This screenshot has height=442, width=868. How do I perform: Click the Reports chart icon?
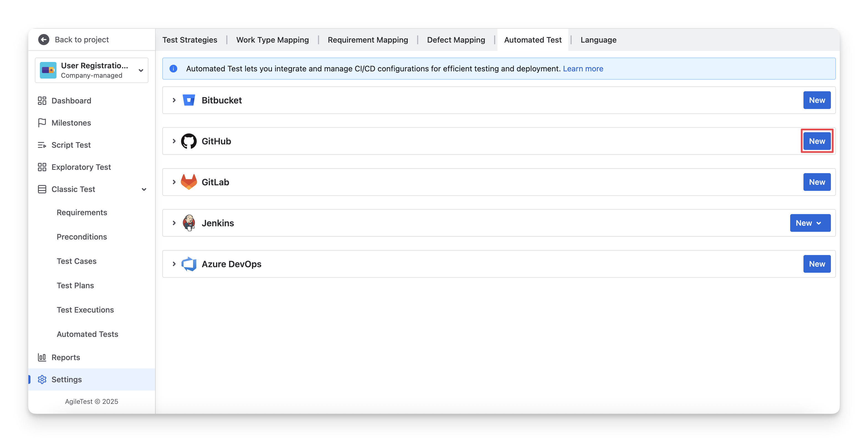[x=42, y=358]
